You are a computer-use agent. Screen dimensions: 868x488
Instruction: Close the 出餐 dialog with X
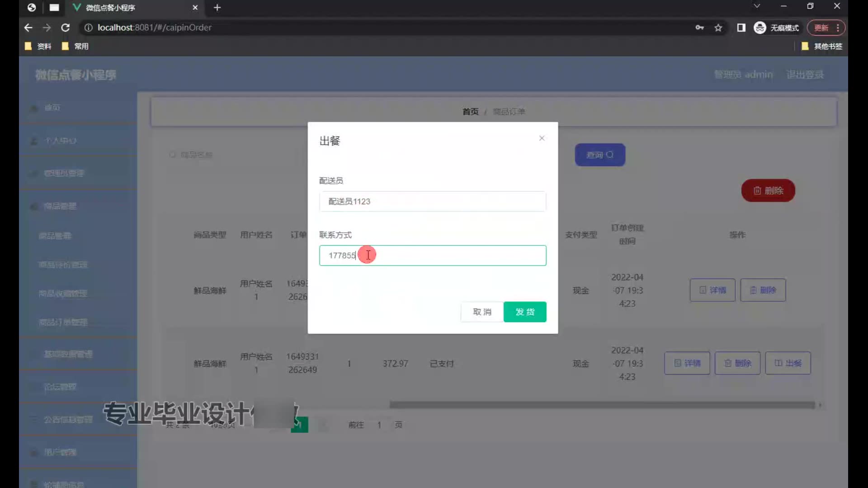[x=542, y=138]
